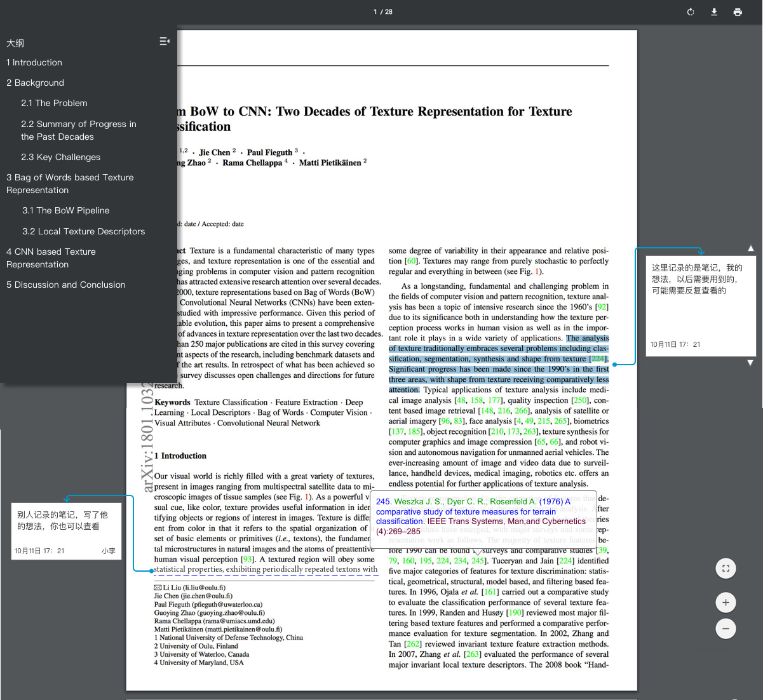Screen dimensions: 763x700
Task: Follow citation link [60]
Action: pos(411,261)
